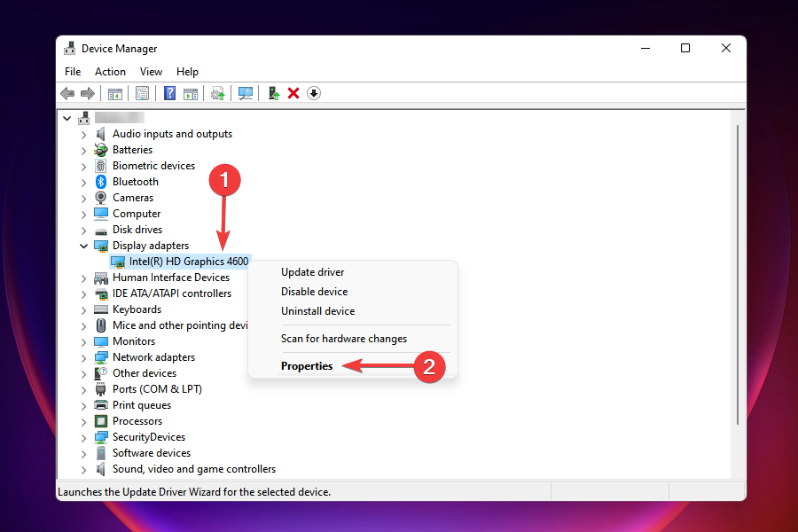The image size is (798, 532).
Task: Open the Properties sheet toolbar icon
Action: (x=142, y=94)
